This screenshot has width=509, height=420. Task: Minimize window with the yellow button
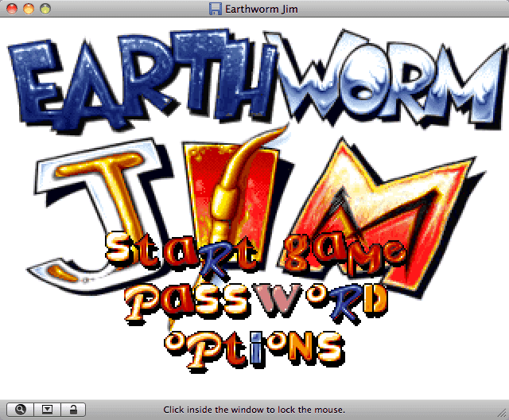(x=29, y=9)
